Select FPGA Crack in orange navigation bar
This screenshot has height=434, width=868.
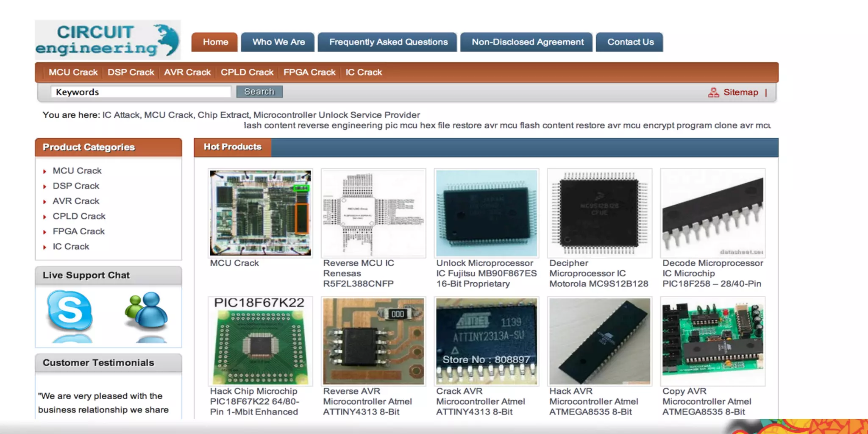tap(309, 72)
